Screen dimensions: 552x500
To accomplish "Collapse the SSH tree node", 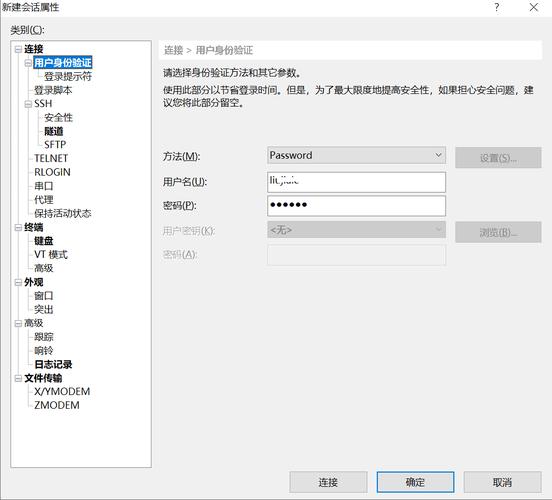I will 28,104.
